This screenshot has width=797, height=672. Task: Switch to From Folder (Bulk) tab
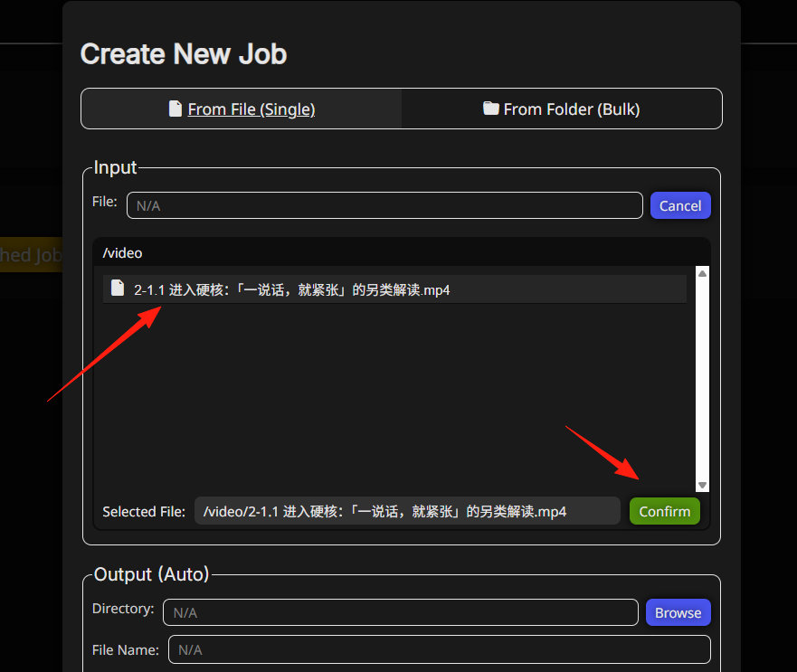click(x=562, y=109)
